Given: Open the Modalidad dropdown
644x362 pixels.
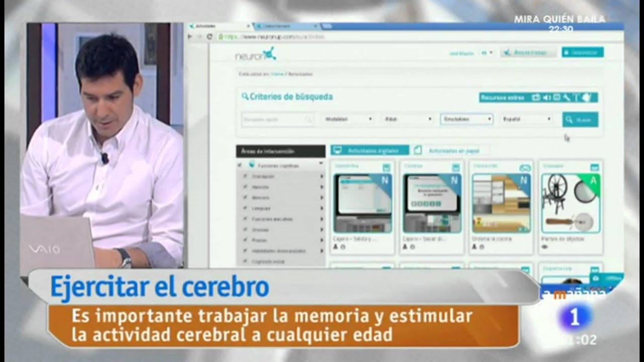Looking at the screenshot, I should pyautogui.click(x=348, y=119).
